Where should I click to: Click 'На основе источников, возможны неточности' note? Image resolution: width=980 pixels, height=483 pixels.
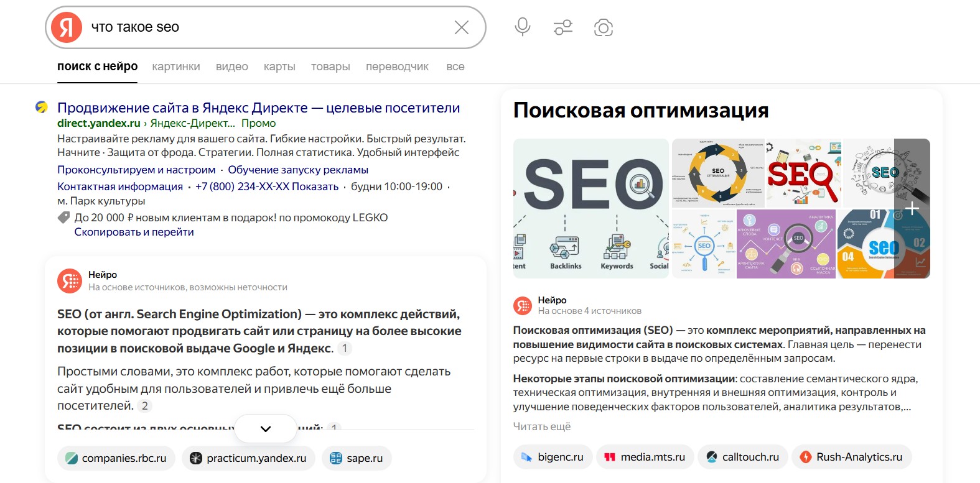188,287
